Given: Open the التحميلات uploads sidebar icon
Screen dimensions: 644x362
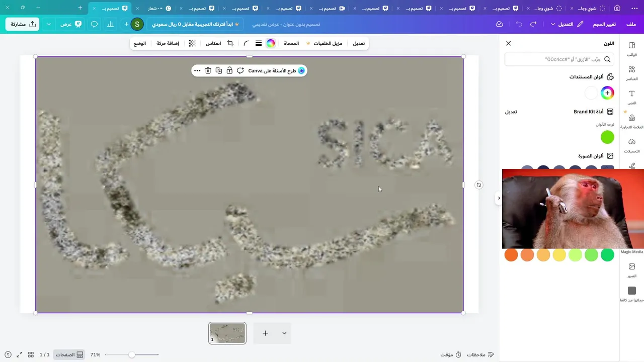Looking at the screenshot, I should click(632, 146).
